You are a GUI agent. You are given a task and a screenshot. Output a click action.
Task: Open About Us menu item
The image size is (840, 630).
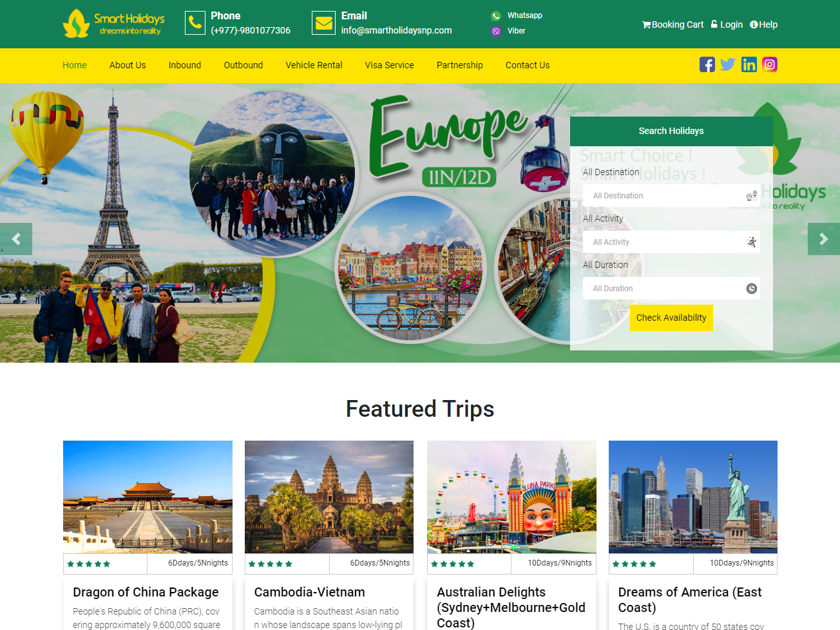coord(128,65)
